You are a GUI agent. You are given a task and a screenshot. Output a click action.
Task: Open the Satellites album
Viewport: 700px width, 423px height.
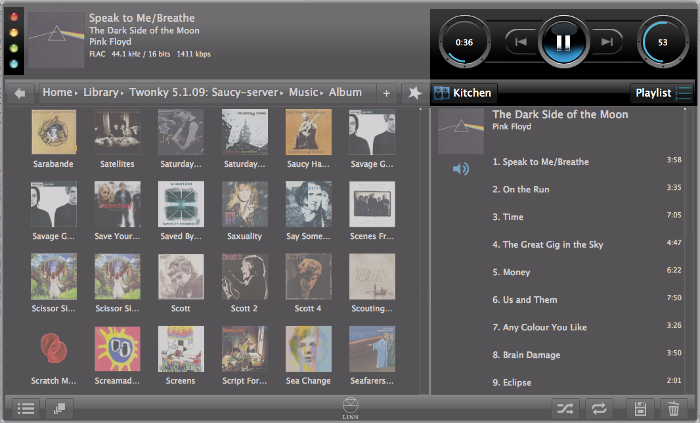(117, 139)
